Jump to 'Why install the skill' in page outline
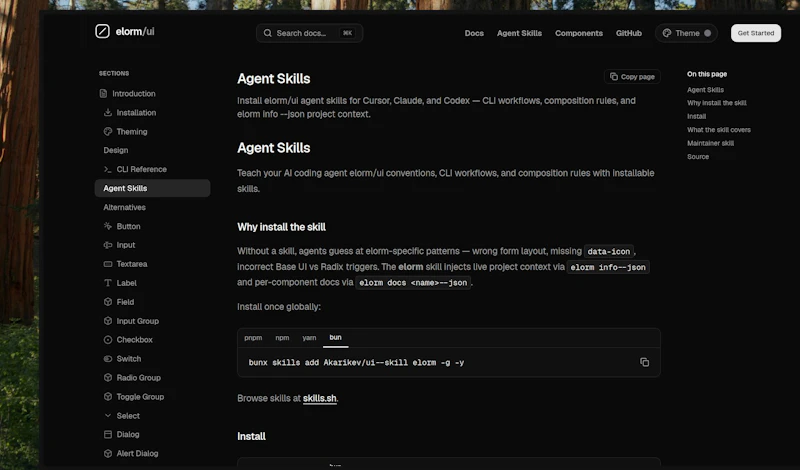 click(716, 103)
